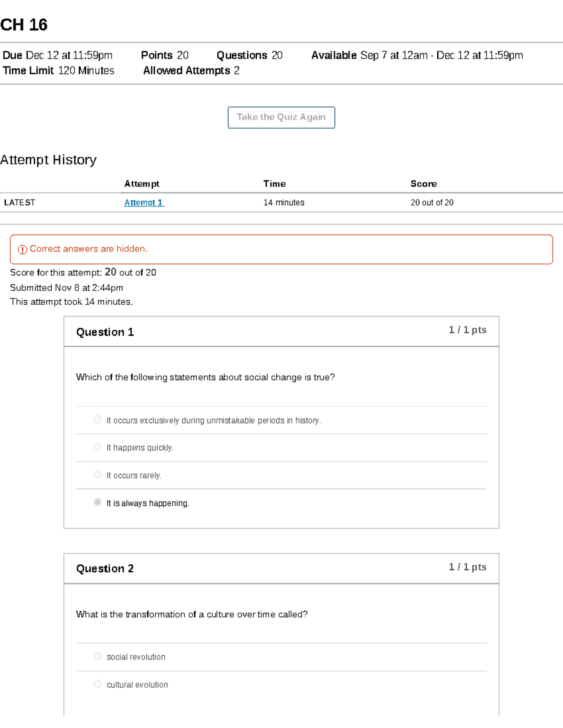Click the points score on Question 1
This screenshot has width=563, height=728.
pyautogui.click(x=467, y=330)
